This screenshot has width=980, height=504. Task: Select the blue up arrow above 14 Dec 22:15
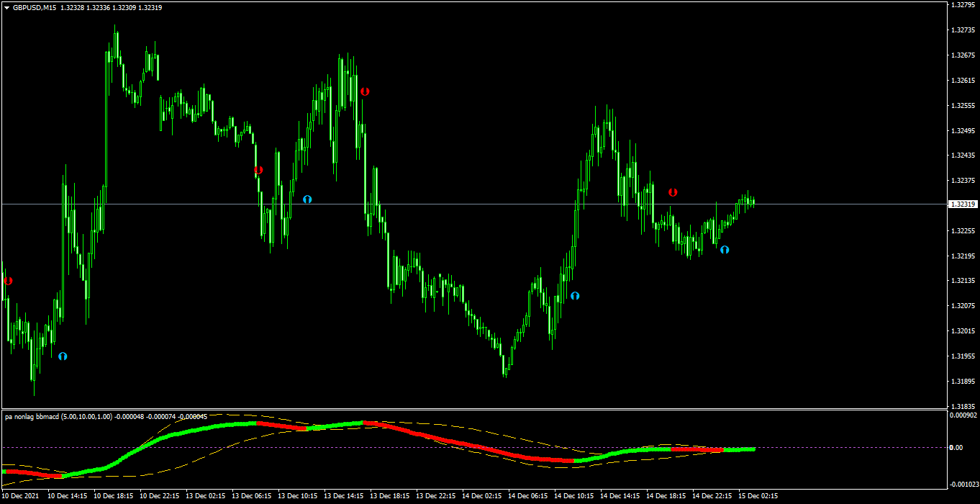(x=725, y=250)
